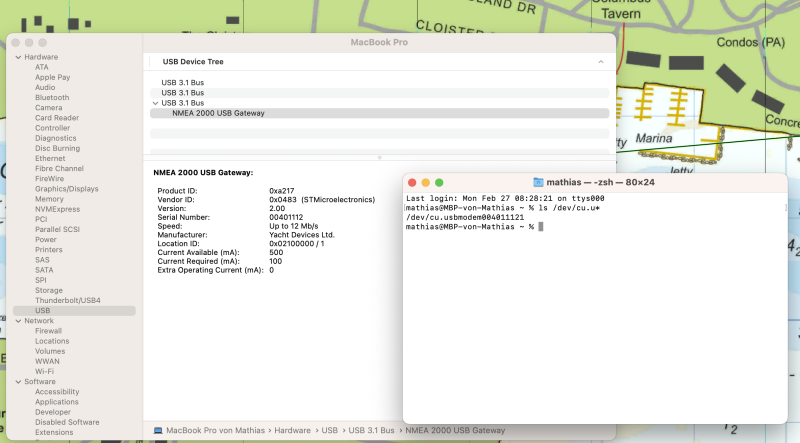
Task: Collapse the Network section chevron
Action: coord(18,321)
